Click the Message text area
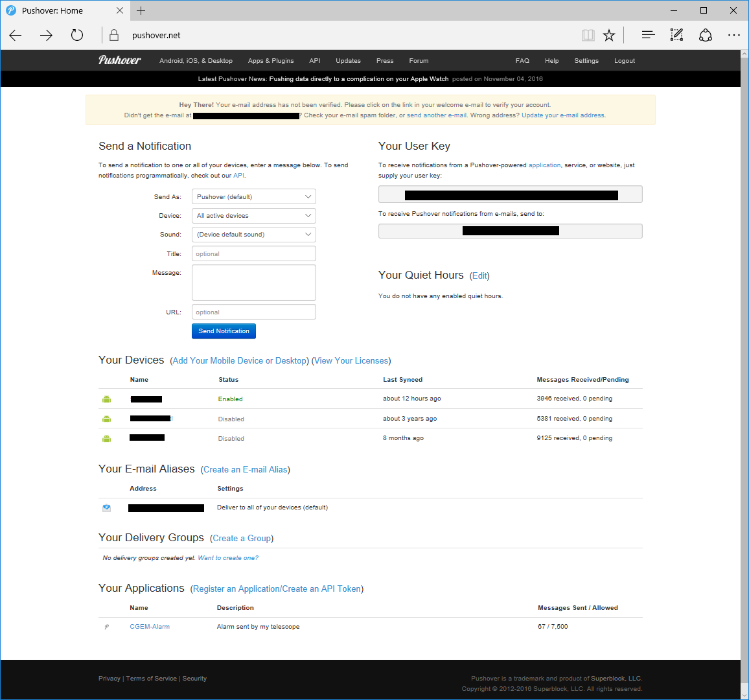Image resolution: width=749 pixels, height=700 pixels. (253, 283)
